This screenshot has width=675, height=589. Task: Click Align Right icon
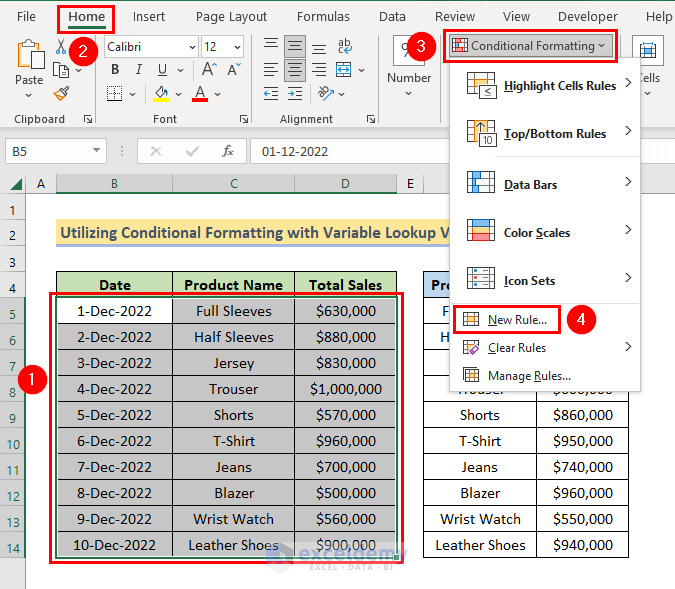click(x=319, y=70)
